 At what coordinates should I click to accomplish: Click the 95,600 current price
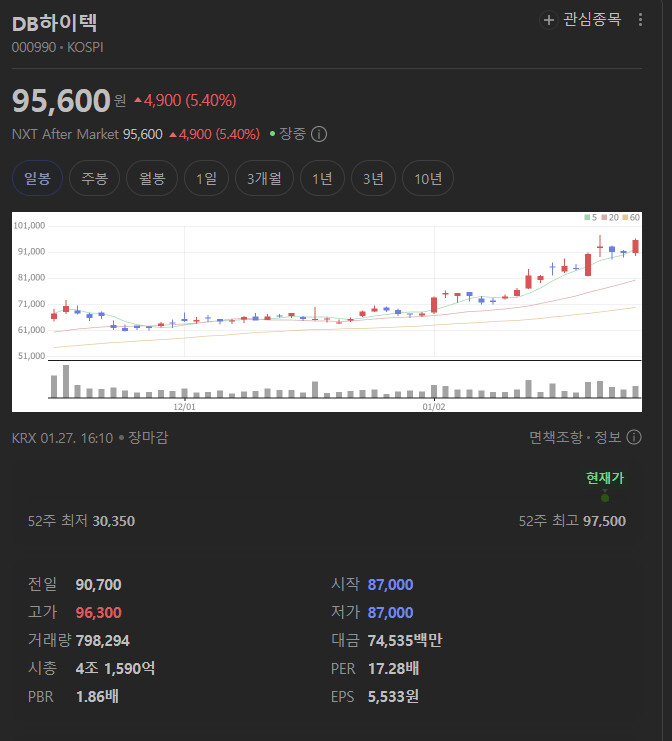tap(61, 101)
